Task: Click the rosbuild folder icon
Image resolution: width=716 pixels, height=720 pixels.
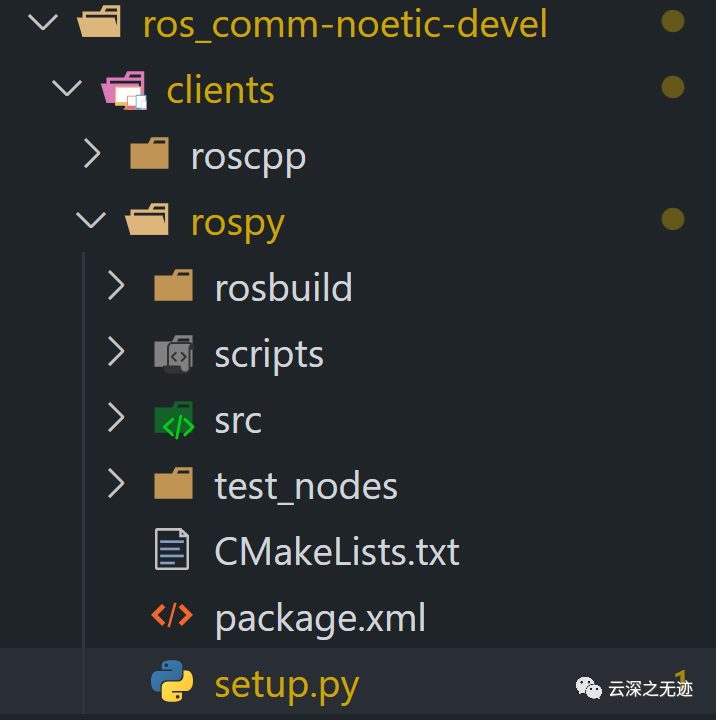Action: (x=174, y=287)
